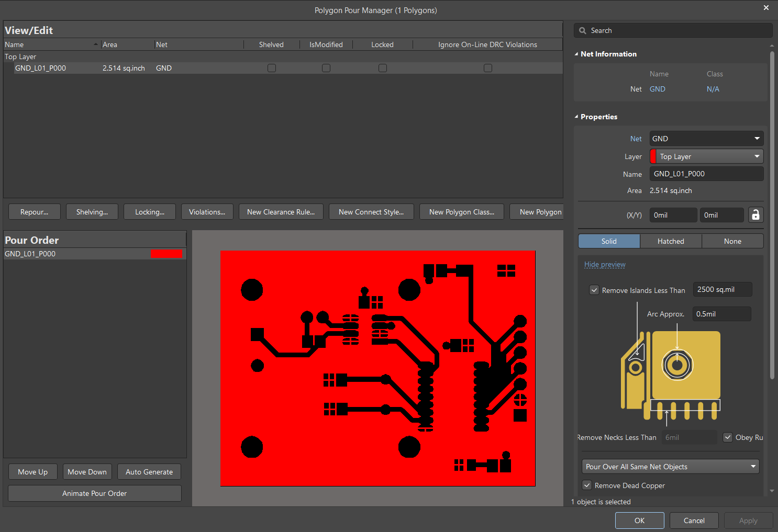Open the Net dropdown showing GND

pyautogui.click(x=706, y=139)
